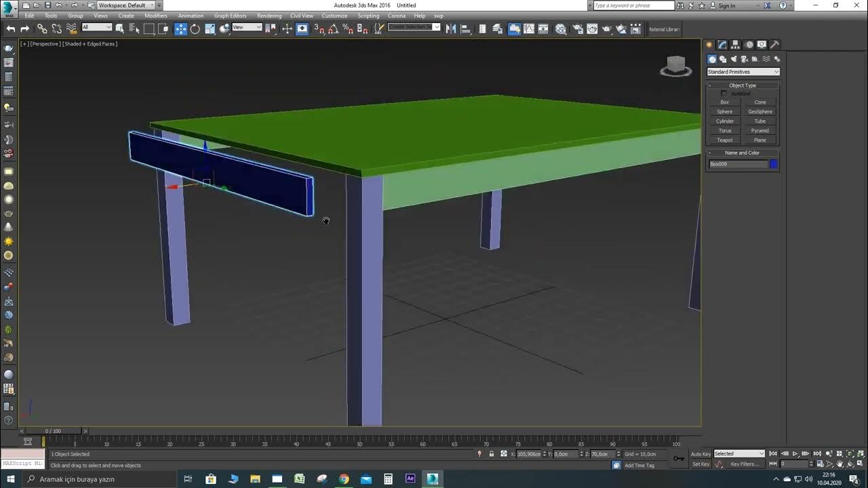Toggle Angle Snap
The width and height of the screenshot is (868, 488).
(334, 28)
